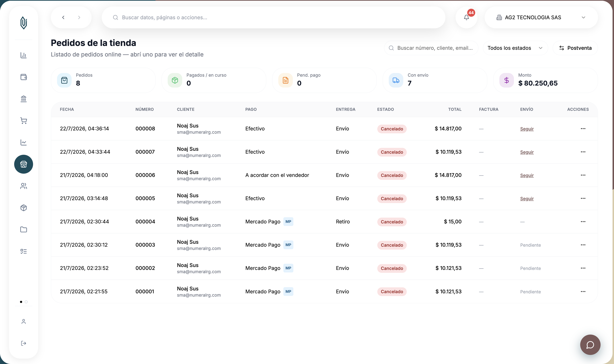
Task: Open actions menu for order 000008
Action: point(583,129)
